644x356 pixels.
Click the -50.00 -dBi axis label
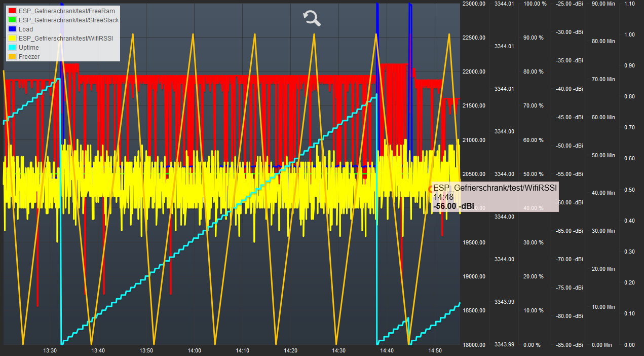[570, 146]
